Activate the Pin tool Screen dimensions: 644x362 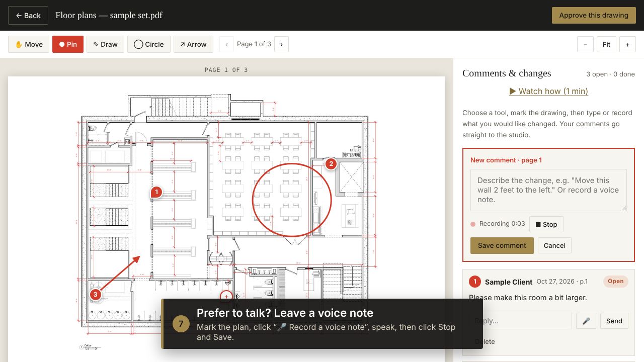click(x=68, y=44)
